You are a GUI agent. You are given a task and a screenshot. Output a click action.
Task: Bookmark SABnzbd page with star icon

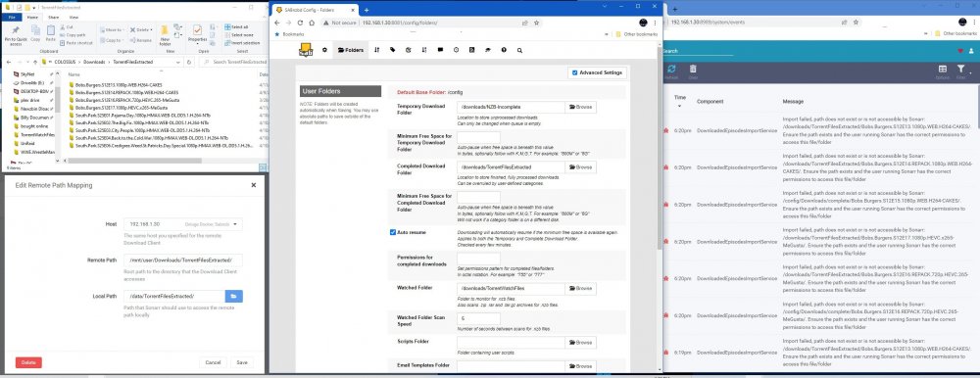536,23
